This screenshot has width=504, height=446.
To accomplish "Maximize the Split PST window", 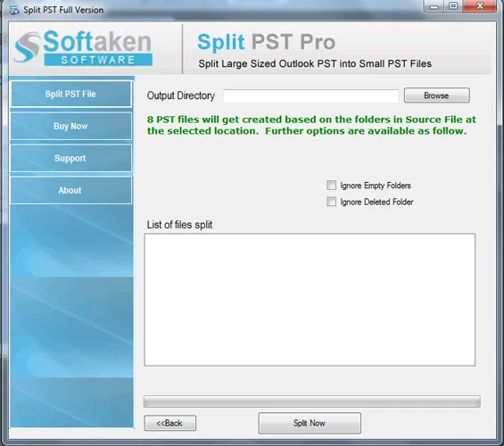I will click(x=453, y=6).
